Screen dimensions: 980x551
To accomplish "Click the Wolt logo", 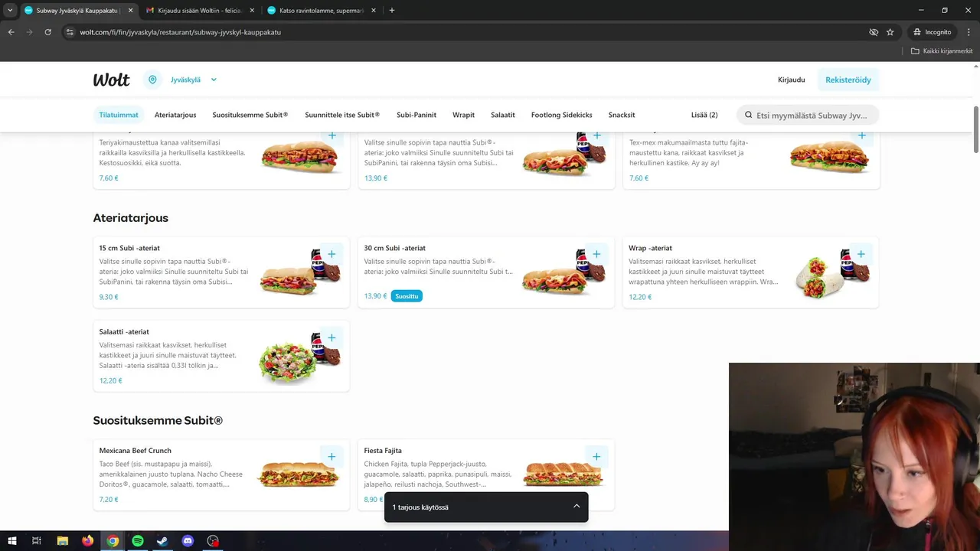I will click(112, 80).
